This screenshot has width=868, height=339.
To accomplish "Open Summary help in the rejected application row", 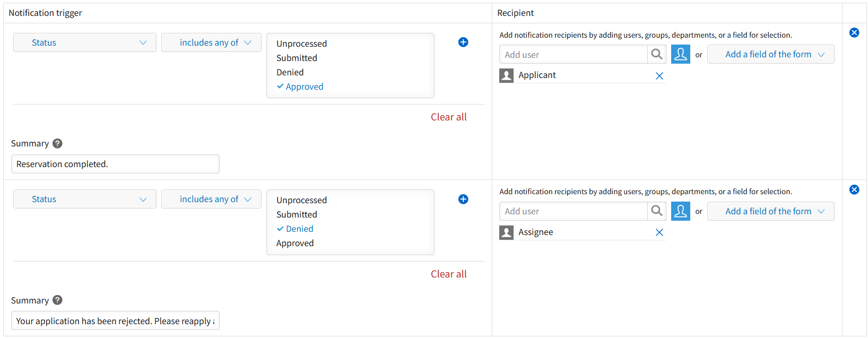I will click(58, 300).
